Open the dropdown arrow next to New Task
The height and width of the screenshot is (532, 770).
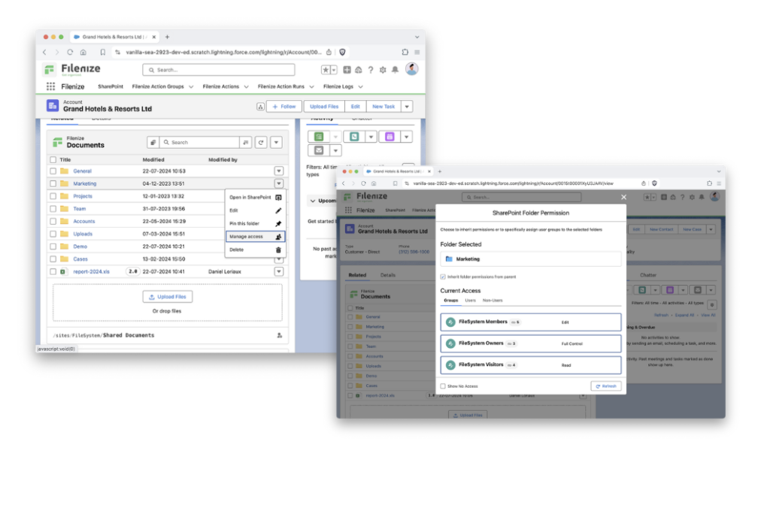click(407, 107)
